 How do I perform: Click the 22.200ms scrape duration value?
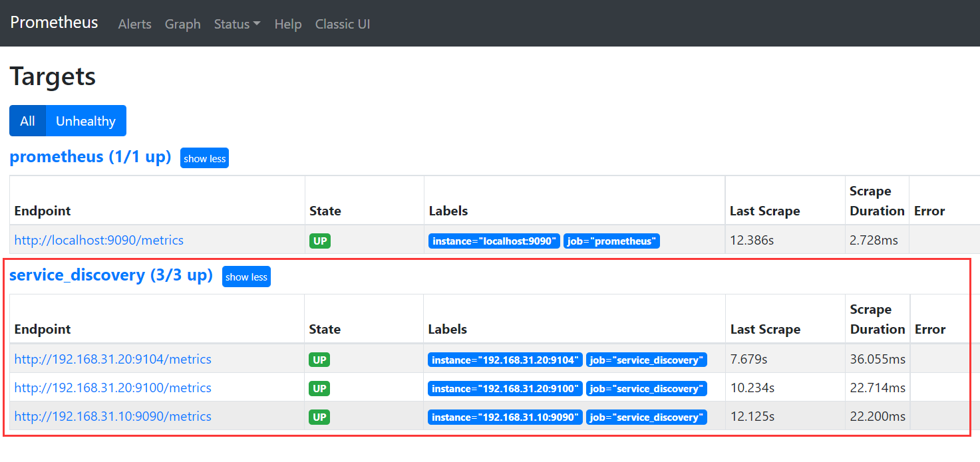pos(878,417)
